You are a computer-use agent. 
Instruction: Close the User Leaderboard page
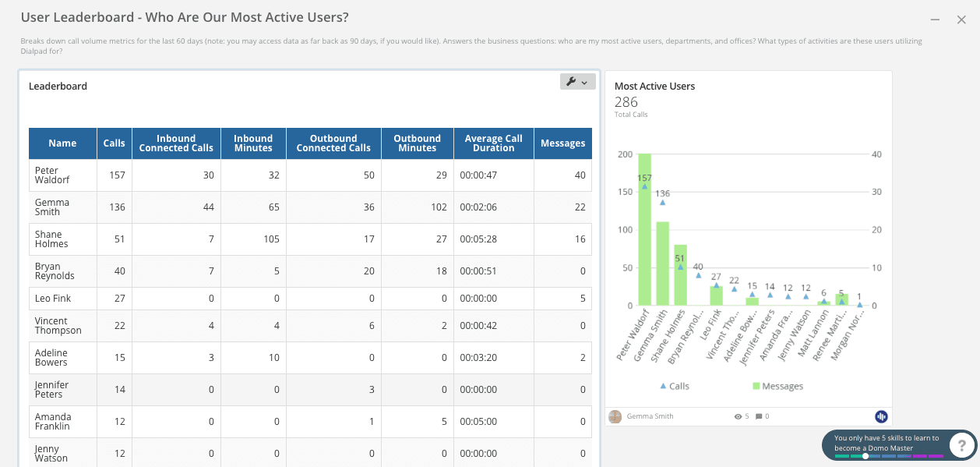coord(961,19)
